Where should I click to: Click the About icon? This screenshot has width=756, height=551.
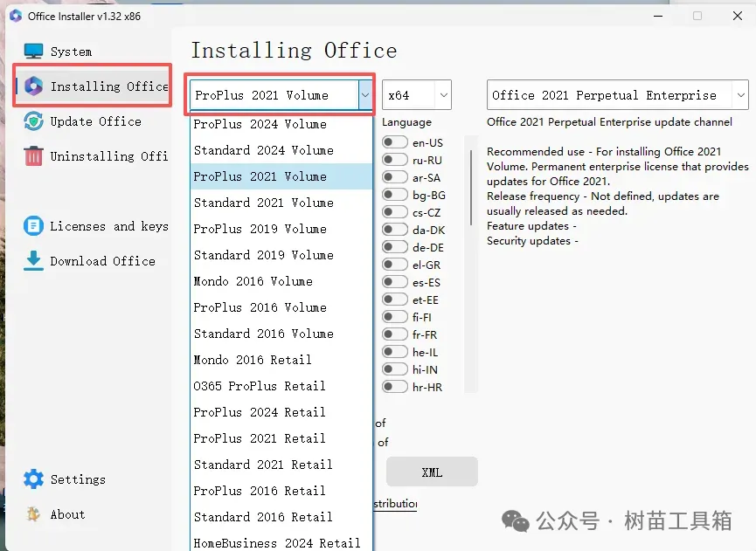(x=33, y=514)
